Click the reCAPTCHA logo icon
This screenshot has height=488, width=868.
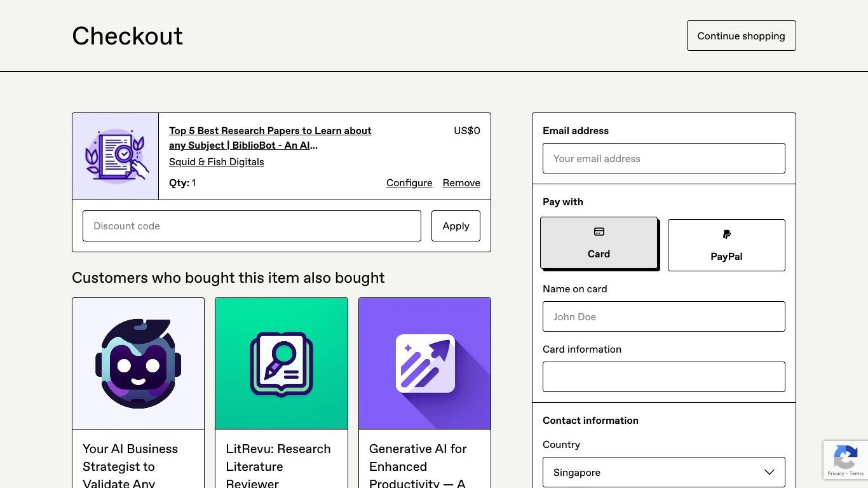point(846,457)
